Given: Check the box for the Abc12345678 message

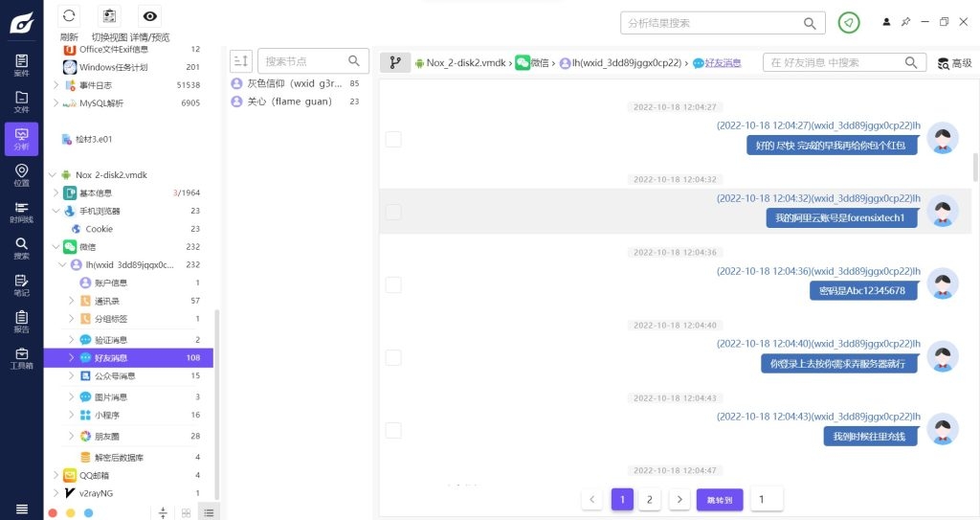Looking at the screenshot, I should click(x=393, y=284).
